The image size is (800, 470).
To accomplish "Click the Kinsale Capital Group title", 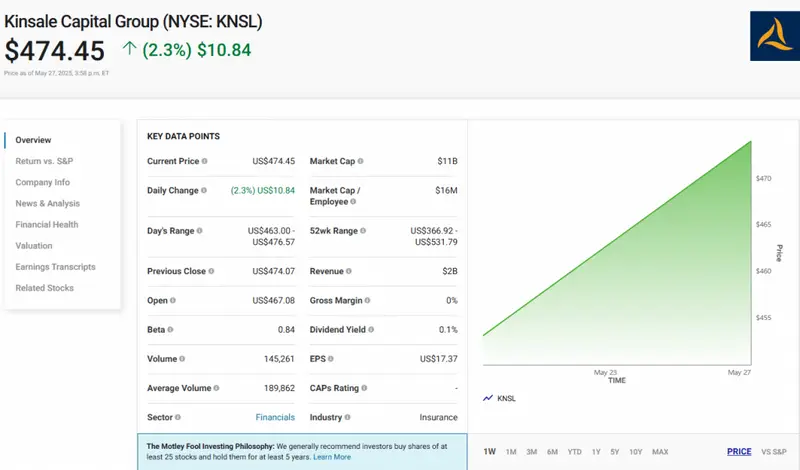I will tap(133, 22).
